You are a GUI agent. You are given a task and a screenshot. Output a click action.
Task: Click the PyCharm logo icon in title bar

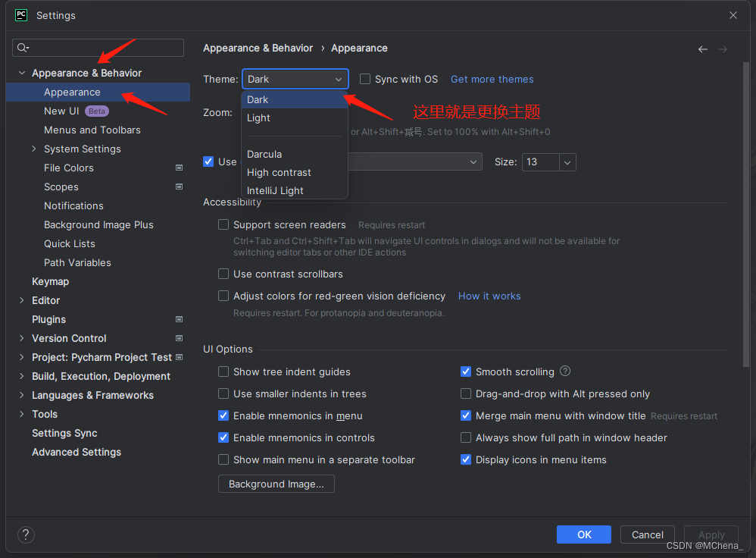tap(21, 15)
